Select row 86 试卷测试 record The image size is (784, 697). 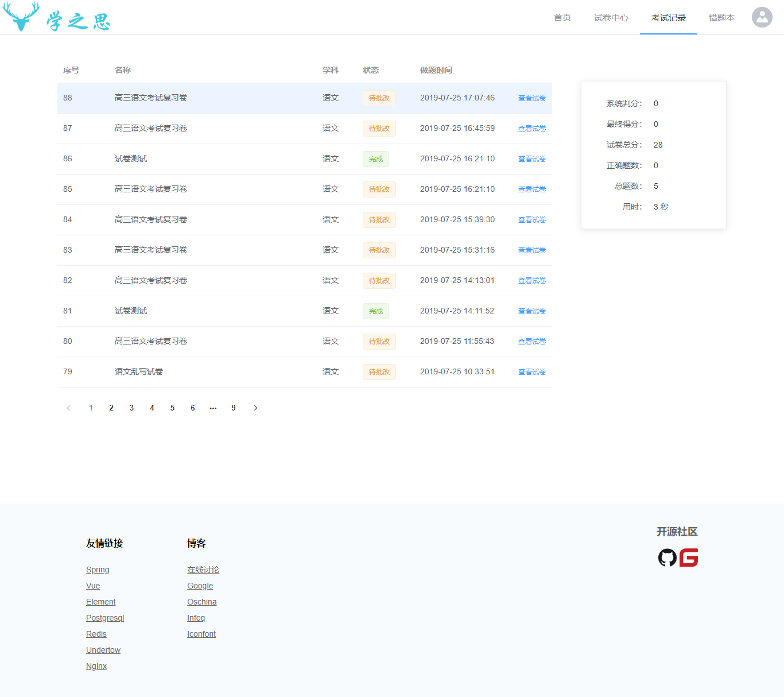coord(131,159)
